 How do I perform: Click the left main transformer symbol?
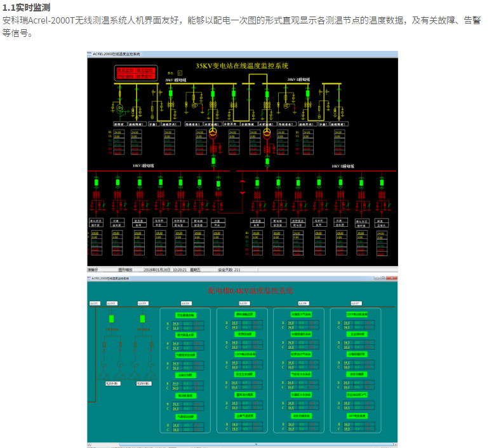[x=213, y=133]
